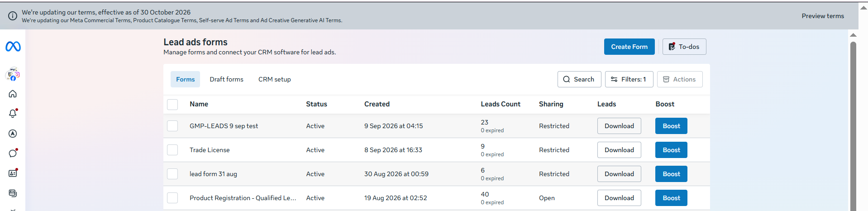Switch to the CRM setup tab
The height and width of the screenshot is (211, 868).
point(275,79)
